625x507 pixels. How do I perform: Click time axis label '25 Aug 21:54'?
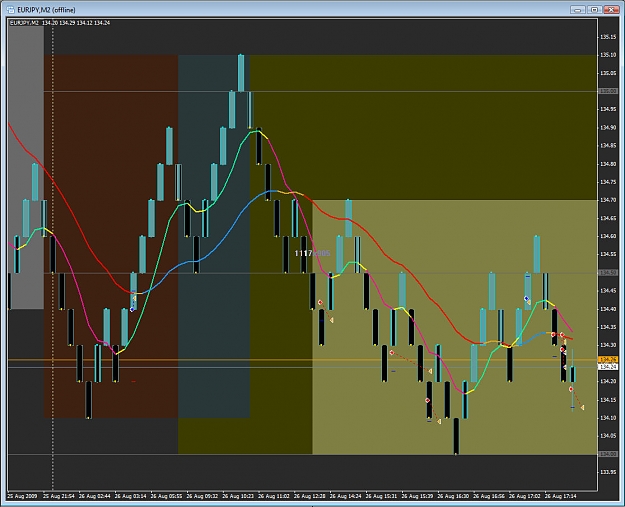click(59, 496)
